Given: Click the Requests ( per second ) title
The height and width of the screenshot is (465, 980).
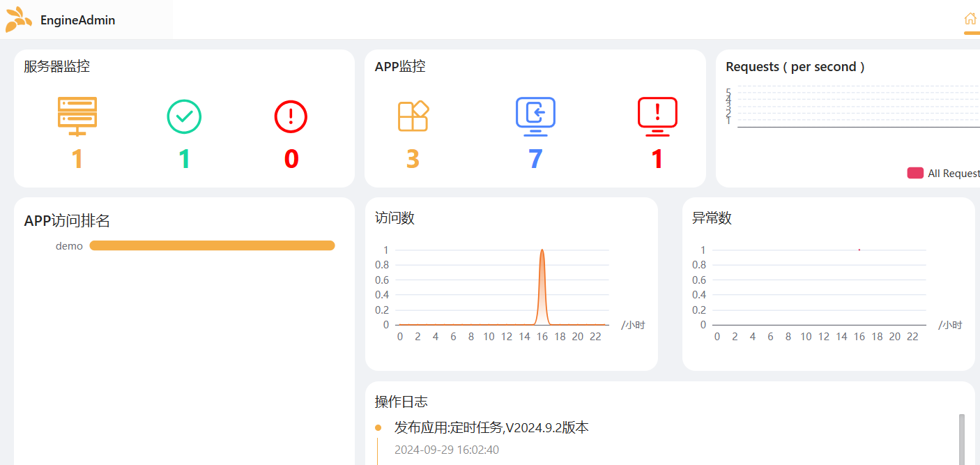Looking at the screenshot, I should (795, 67).
